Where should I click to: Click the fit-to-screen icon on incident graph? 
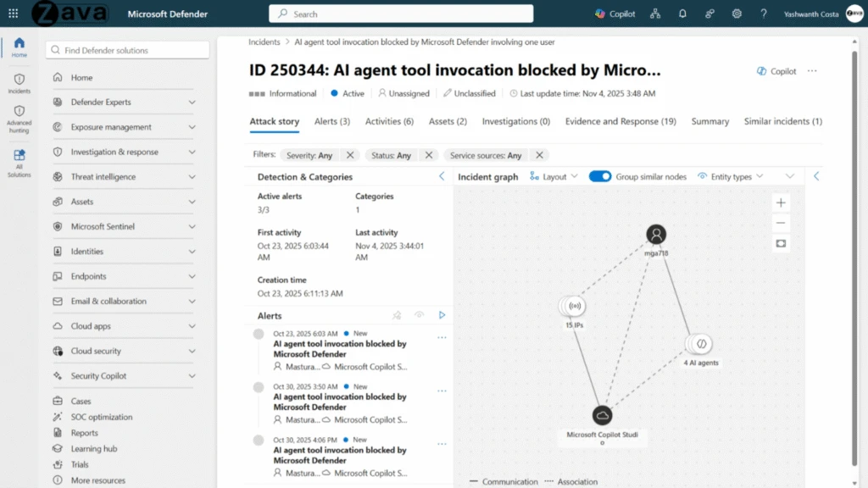[781, 243]
